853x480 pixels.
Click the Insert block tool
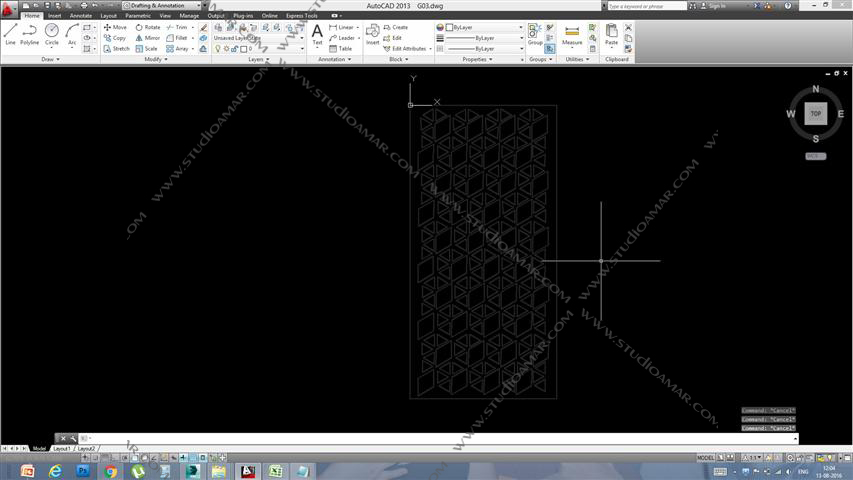(373, 34)
